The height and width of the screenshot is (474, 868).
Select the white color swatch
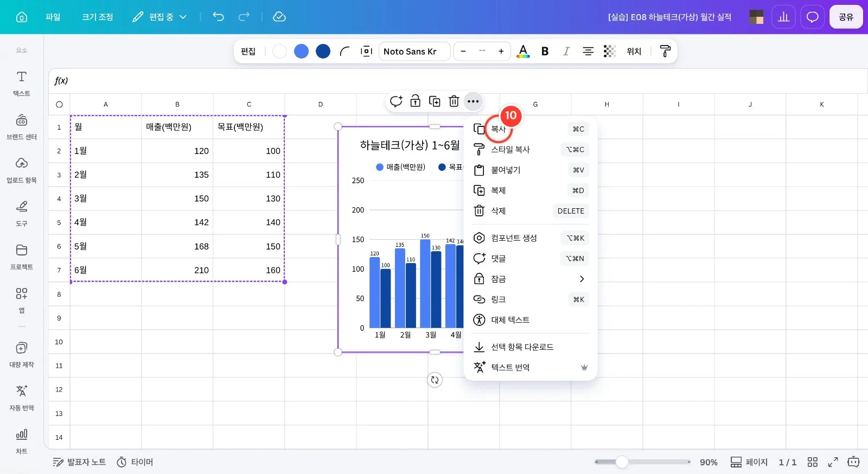279,52
